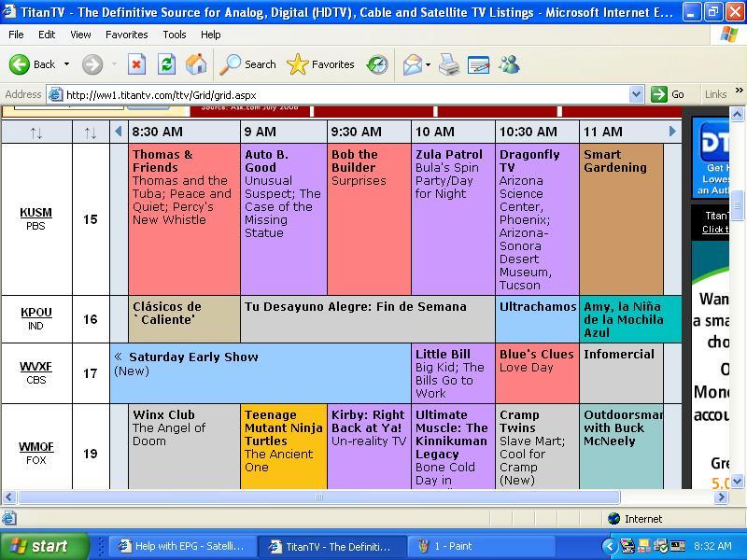Click the vertical scrollbar down arrow
The width and height of the screenshot is (747, 560).
[737, 481]
